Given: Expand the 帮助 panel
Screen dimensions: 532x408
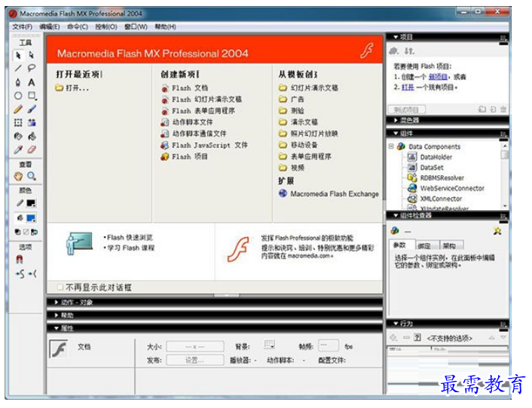Looking at the screenshot, I should (x=57, y=315).
